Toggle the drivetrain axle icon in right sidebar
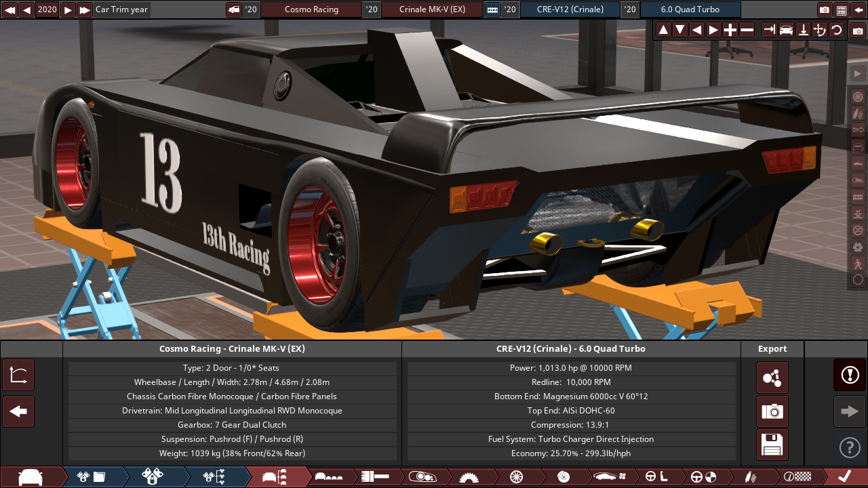 click(x=858, y=130)
